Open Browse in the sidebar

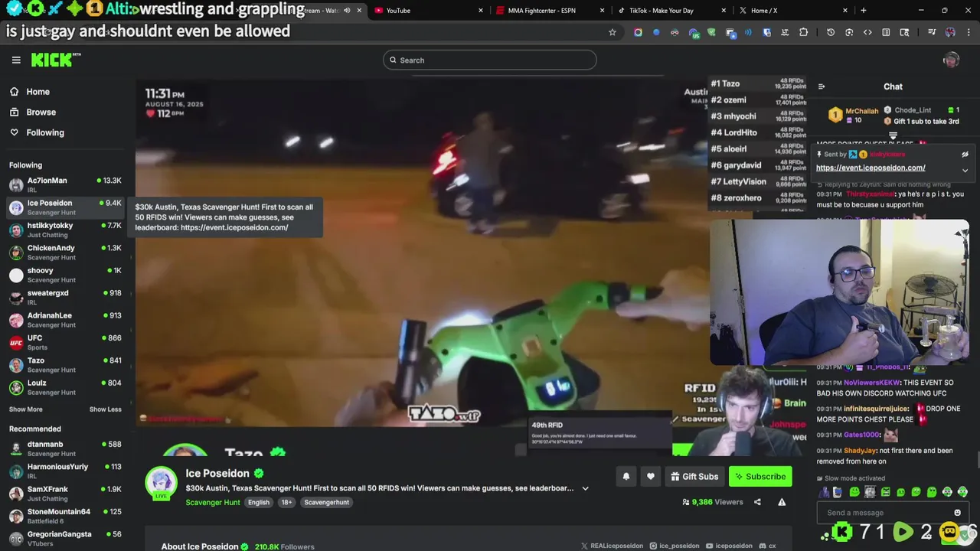click(33, 112)
